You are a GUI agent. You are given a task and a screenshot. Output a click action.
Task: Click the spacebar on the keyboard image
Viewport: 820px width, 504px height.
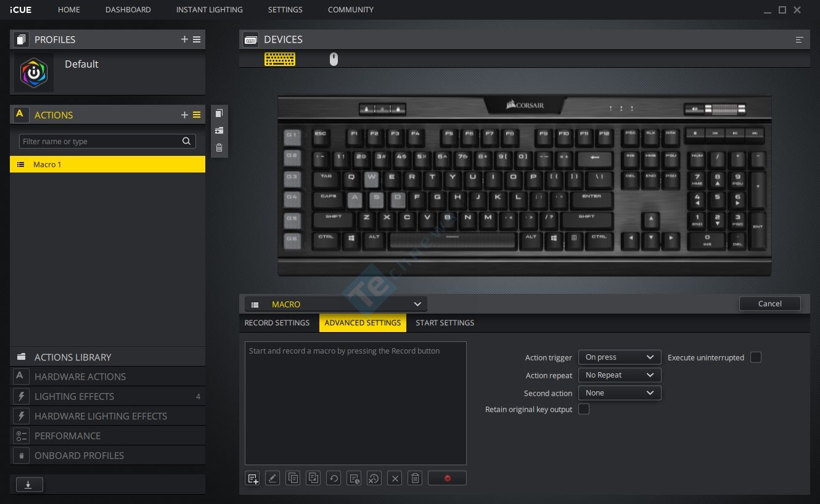click(452, 240)
